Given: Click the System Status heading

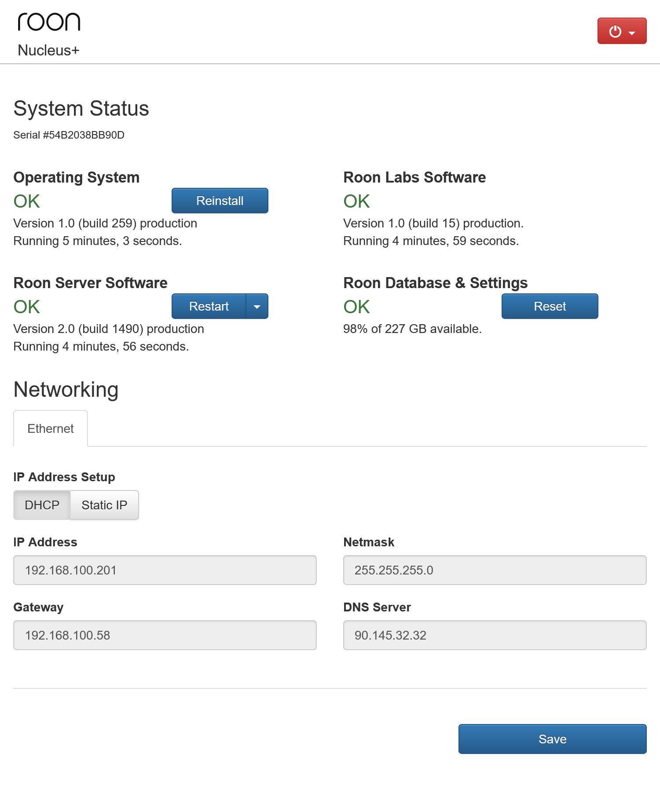Looking at the screenshot, I should (81, 109).
